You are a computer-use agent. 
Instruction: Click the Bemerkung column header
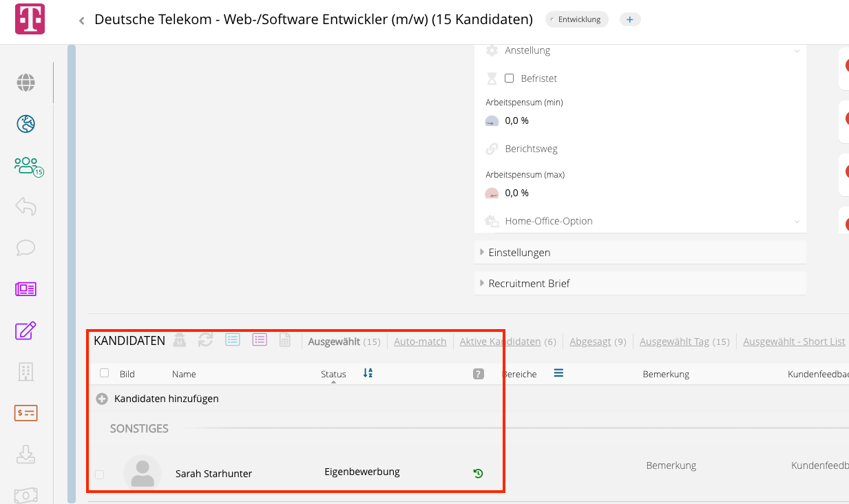pyautogui.click(x=666, y=374)
